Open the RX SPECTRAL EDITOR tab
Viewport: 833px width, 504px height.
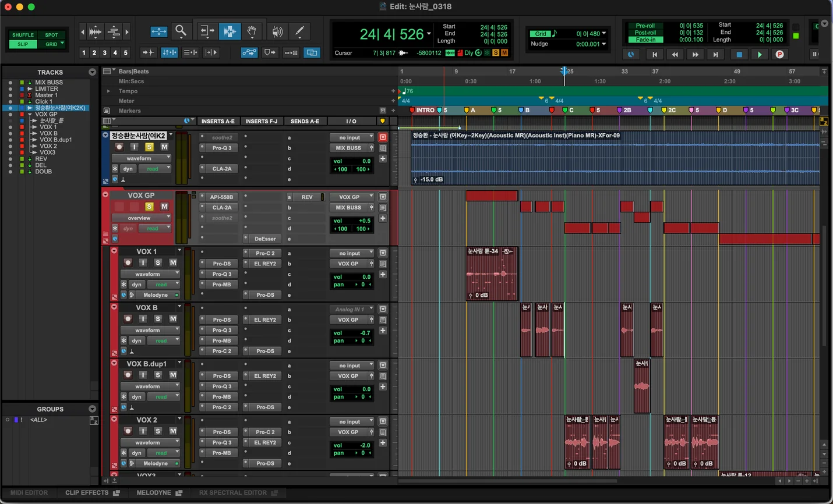pyautogui.click(x=238, y=493)
